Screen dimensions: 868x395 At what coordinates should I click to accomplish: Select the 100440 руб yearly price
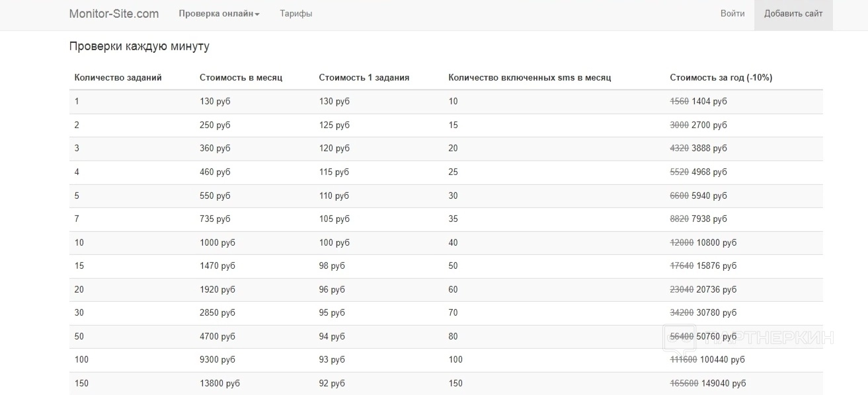(x=723, y=360)
